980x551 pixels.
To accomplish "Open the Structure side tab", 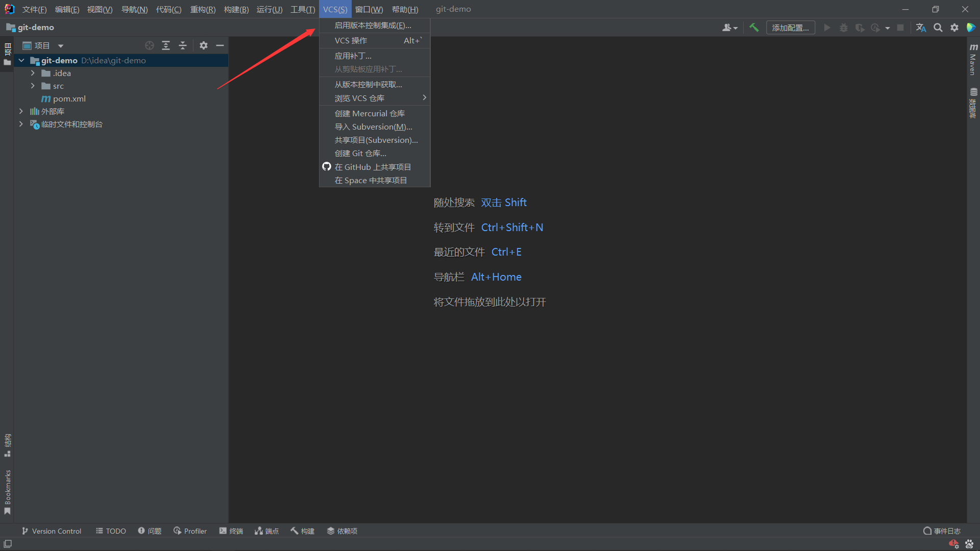I will (x=7, y=445).
